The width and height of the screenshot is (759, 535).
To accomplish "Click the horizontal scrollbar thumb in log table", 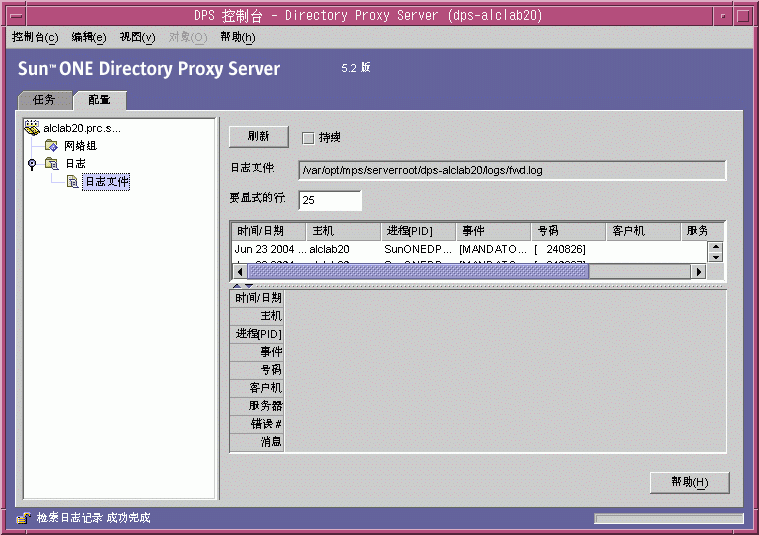I will (x=418, y=272).
